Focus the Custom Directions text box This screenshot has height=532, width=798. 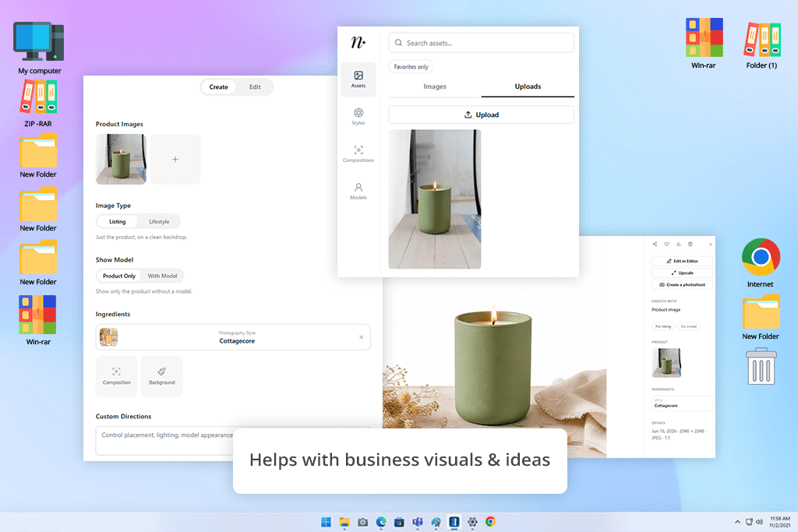pos(233,440)
